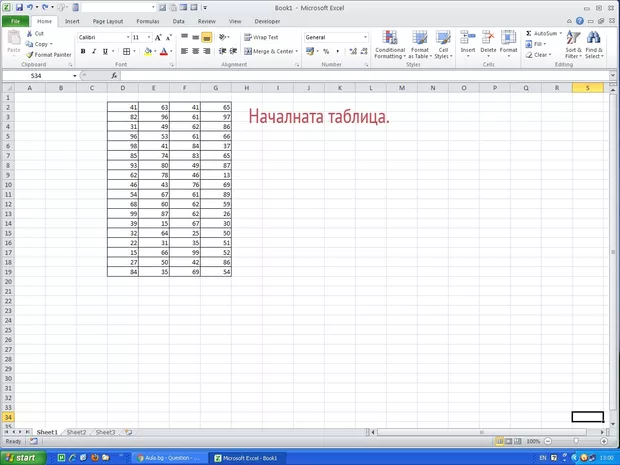This screenshot has width=620, height=465.
Task: Click the Decrease Indent icon
Action: coord(223,51)
